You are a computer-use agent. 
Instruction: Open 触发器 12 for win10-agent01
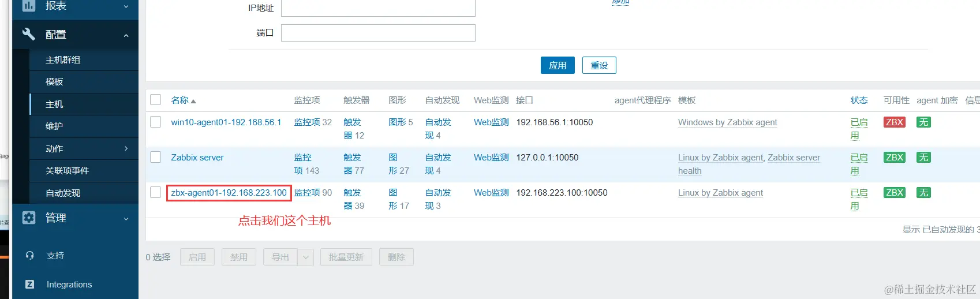click(x=352, y=128)
